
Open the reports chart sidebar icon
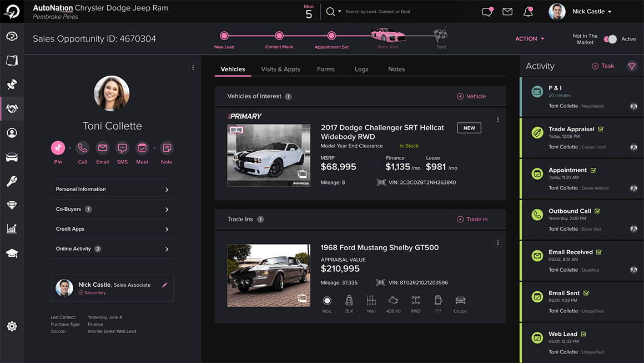[12, 228]
